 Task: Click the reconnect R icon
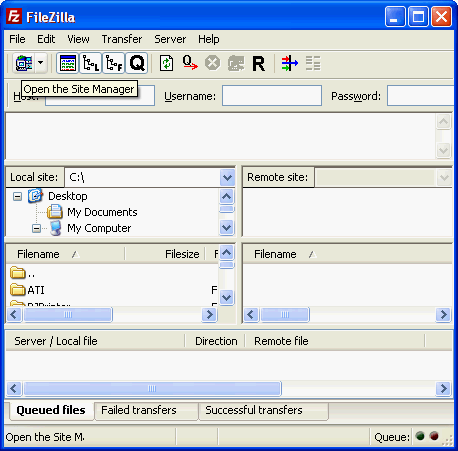coord(258,63)
